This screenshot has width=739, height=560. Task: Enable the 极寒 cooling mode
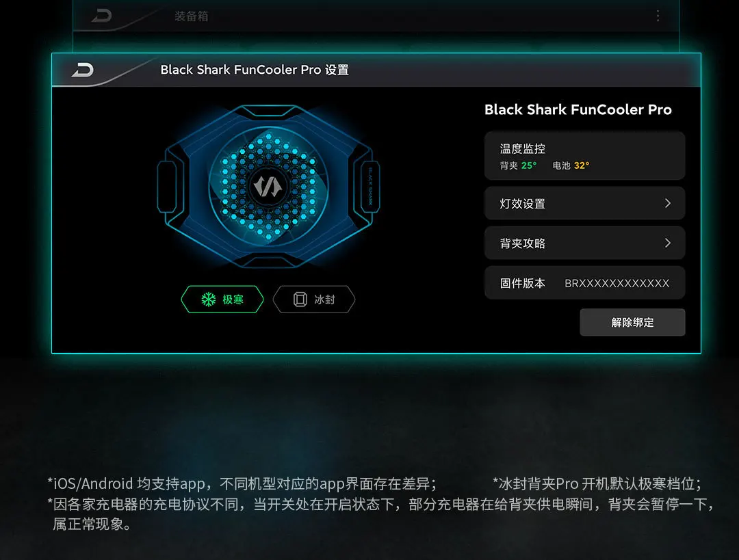tap(222, 299)
